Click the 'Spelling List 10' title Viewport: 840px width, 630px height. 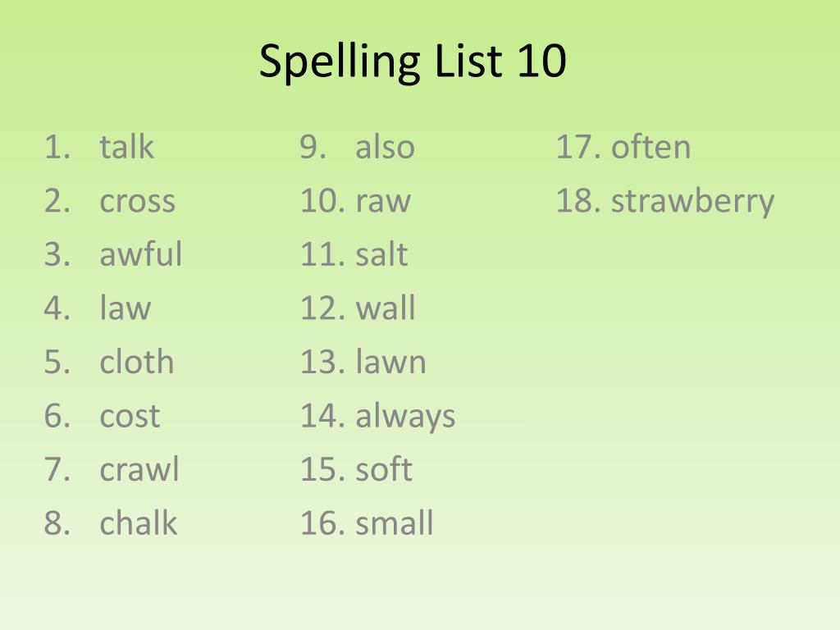tap(413, 62)
